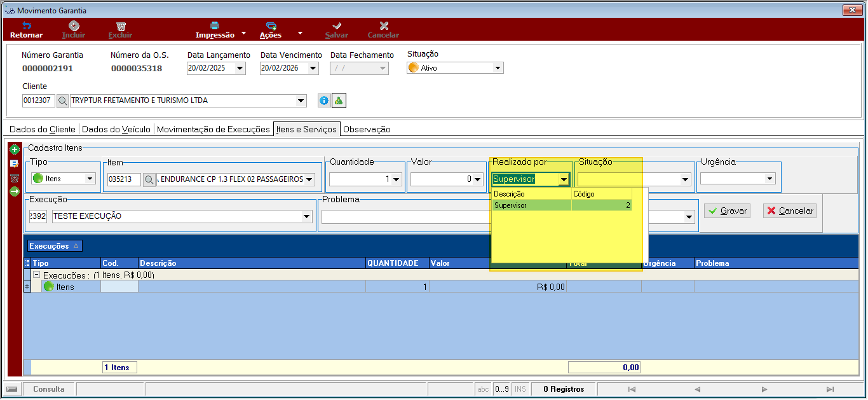868x400 pixels.
Task: Click the Excluir trash icon
Action: (120, 26)
